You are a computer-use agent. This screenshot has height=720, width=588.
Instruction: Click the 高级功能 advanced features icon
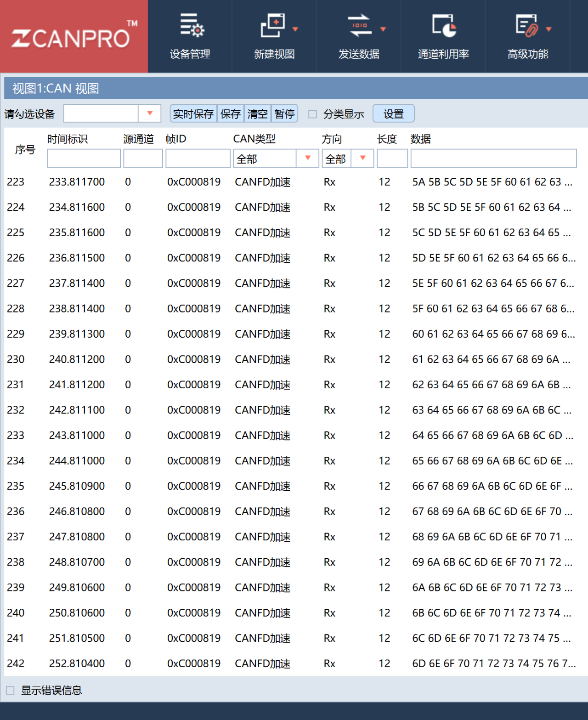(x=526, y=26)
